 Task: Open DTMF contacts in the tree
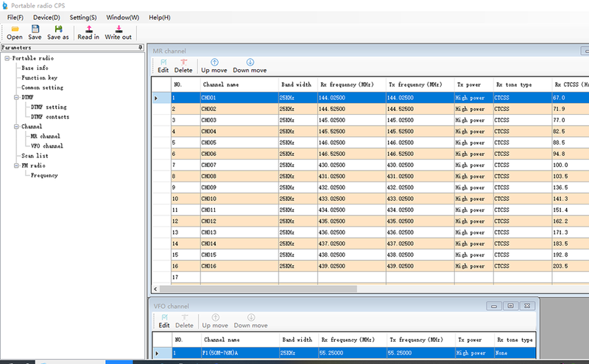(x=50, y=117)
